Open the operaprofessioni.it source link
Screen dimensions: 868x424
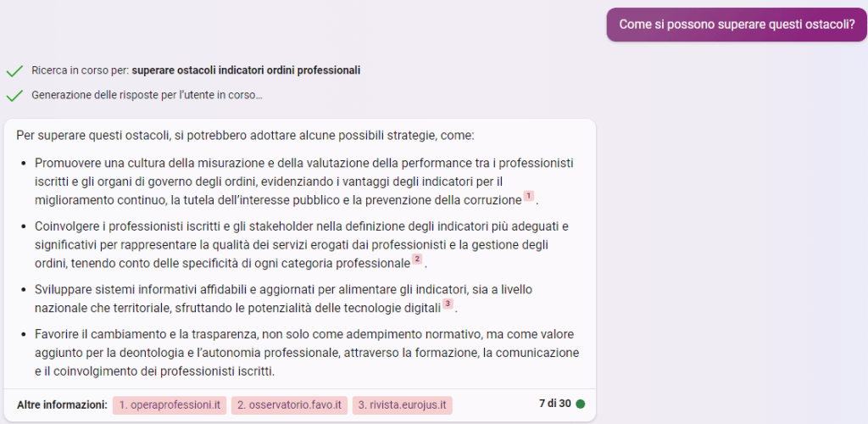coord(170,405)
